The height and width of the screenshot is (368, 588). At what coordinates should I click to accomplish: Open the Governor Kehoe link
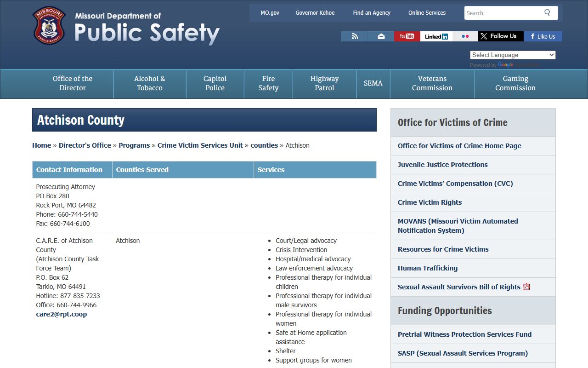[x=315, y=13]
